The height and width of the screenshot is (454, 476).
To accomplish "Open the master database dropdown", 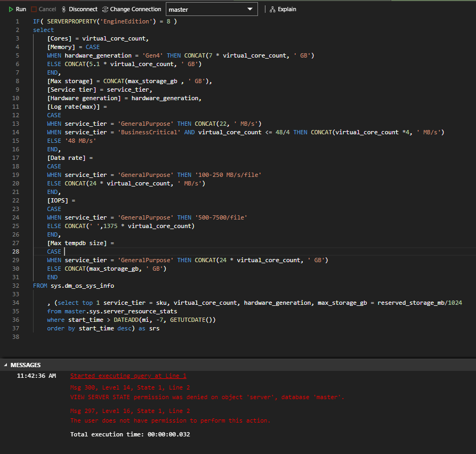I will pyautogui.click(x=212, y=9).
